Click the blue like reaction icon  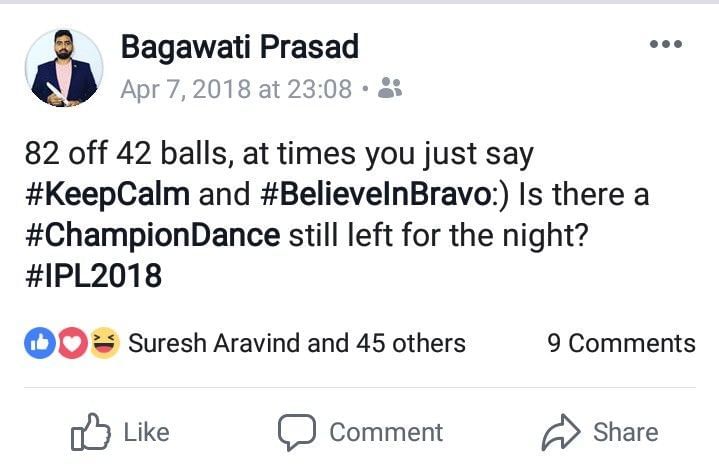(x=38, y=343)
